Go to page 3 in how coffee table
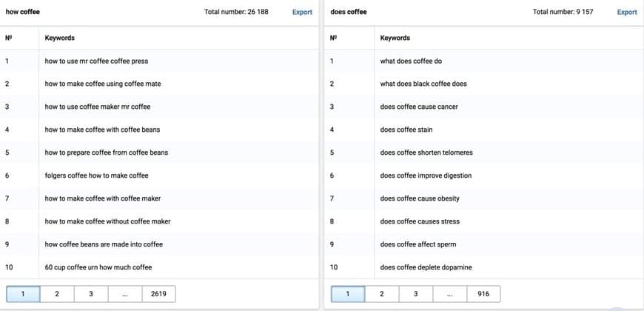The height and width of the screenshot is (311, 644). pyautogui.click(x=91, y=294)
